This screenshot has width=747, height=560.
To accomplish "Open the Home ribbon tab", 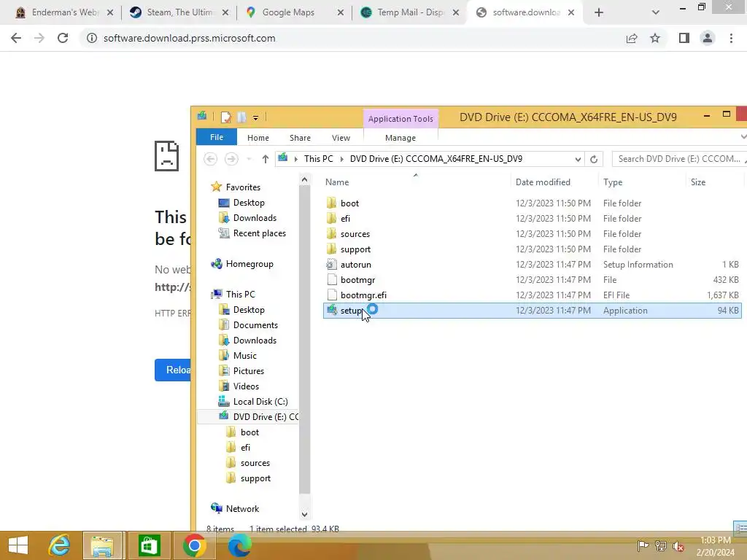I will (258, 138).
